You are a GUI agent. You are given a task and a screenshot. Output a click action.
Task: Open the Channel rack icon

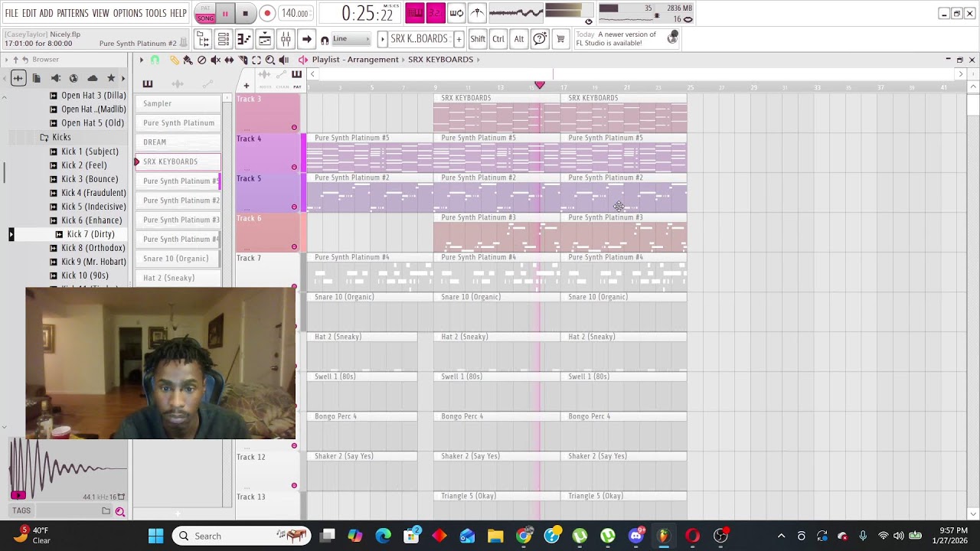click(x=224, y=39)
